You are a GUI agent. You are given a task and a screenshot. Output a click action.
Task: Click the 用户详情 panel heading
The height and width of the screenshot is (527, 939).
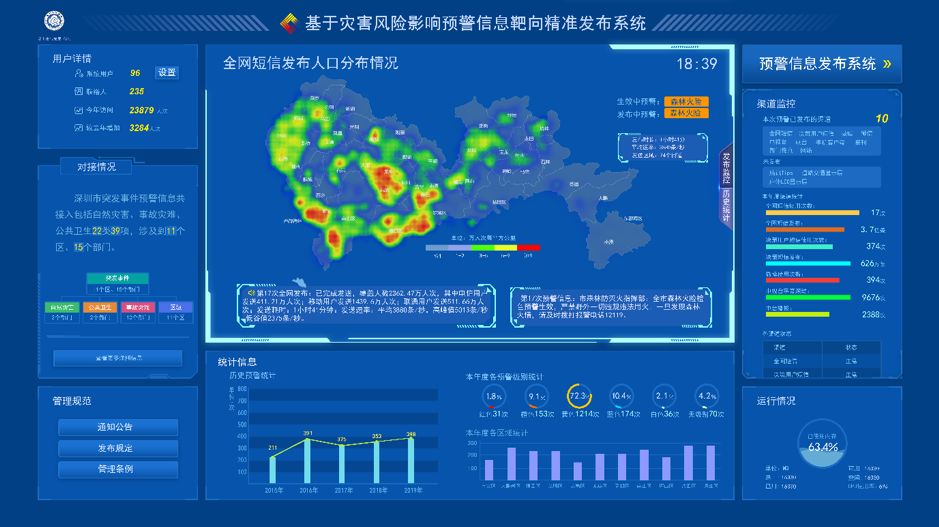coord(72,58)
